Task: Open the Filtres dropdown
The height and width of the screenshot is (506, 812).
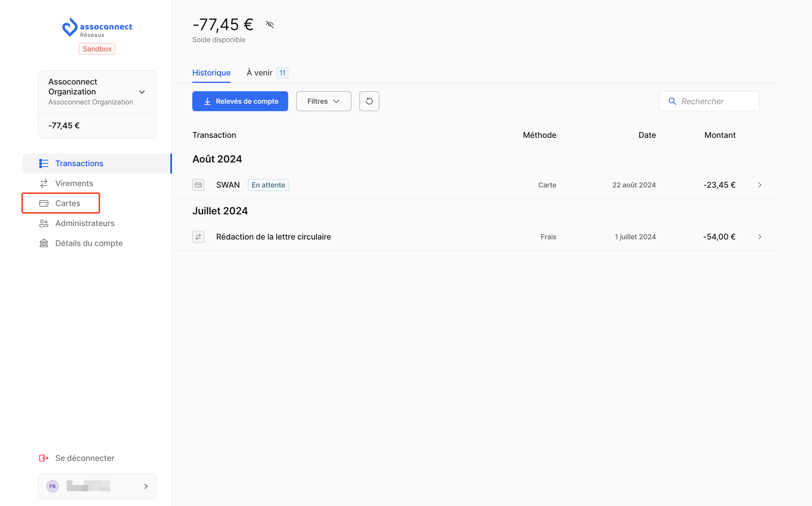Action: pos(324,101)
